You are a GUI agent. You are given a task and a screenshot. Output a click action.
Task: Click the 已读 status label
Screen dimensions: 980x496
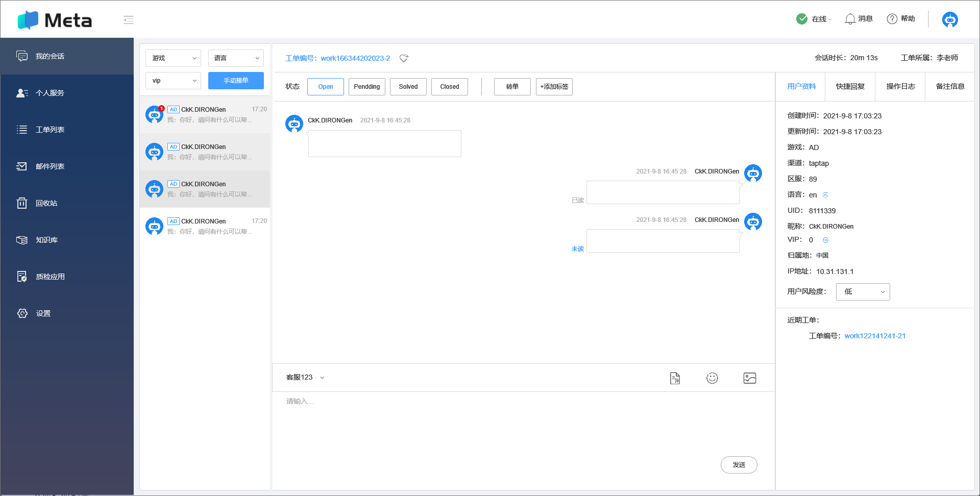tap(577, 201)
